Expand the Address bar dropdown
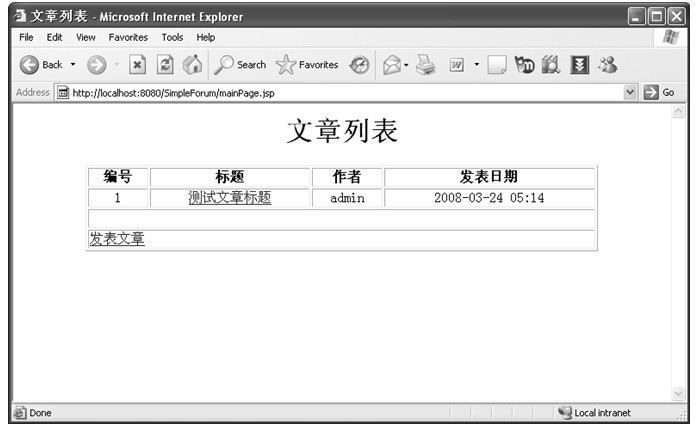This screenshot has height=426, width=699. (629, 92)
